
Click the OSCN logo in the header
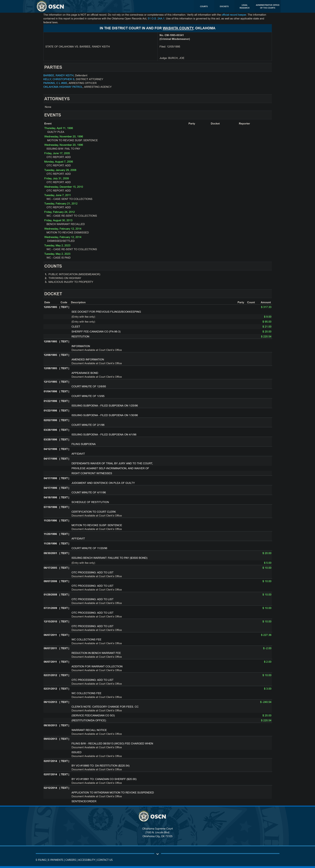pos(51,6)
